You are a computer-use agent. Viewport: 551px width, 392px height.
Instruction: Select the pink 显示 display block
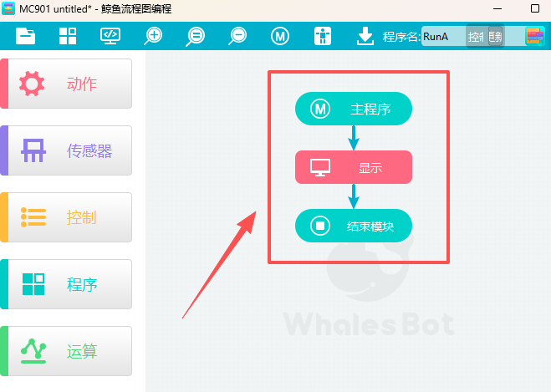point(354,167)
